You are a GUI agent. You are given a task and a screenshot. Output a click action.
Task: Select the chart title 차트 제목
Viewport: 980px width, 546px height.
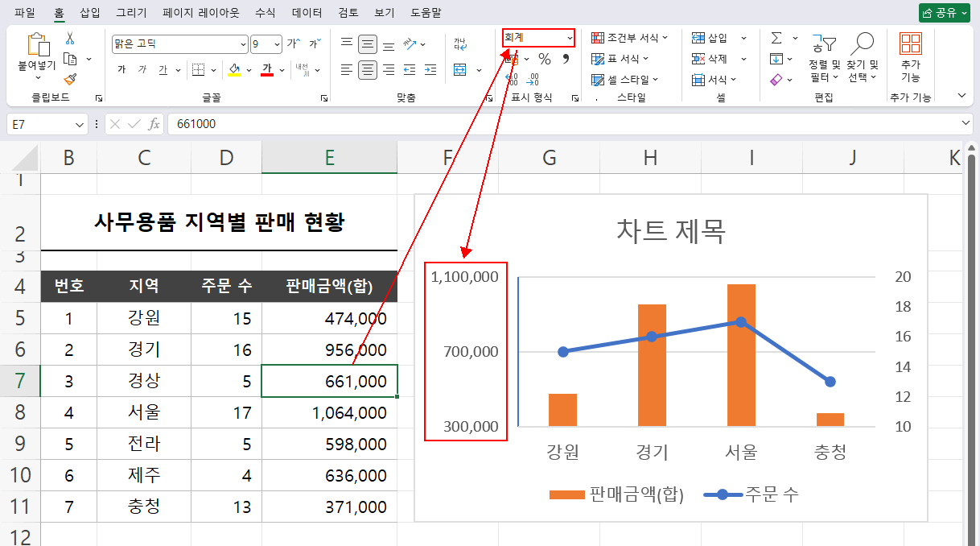[671, 231]
